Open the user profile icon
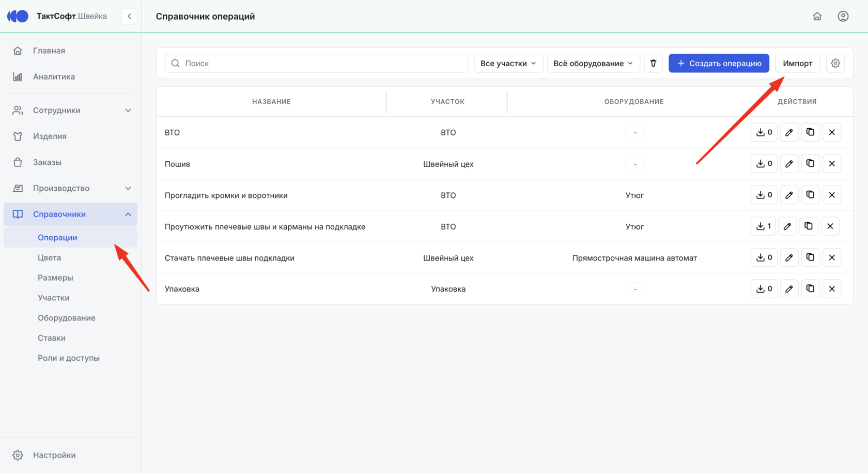This screenshot has width=868, height=473. [843, 17]
